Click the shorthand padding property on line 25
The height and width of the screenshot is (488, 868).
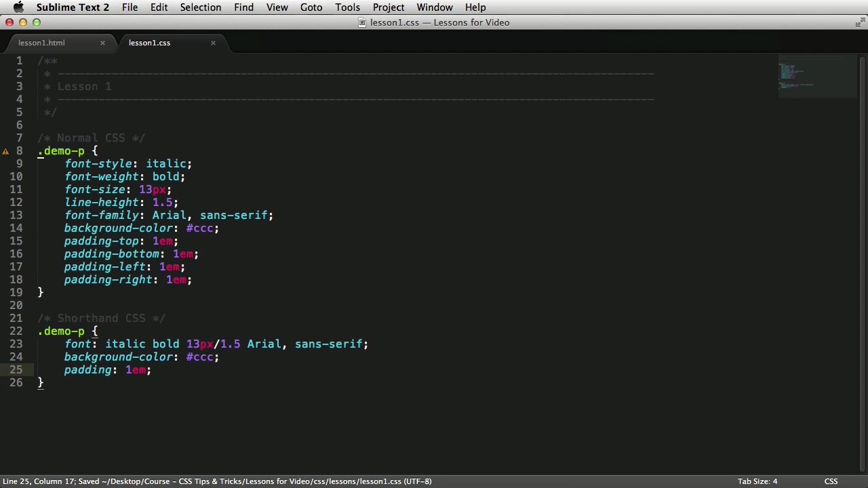[x=88, y=370]
